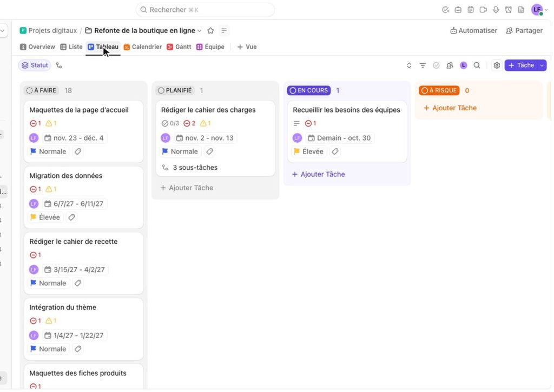The height and width of the screenshot is (392, 554).
Task: Click the 0/3 checklist indicator on cahier des charges
Action: [x=170, y=123]
